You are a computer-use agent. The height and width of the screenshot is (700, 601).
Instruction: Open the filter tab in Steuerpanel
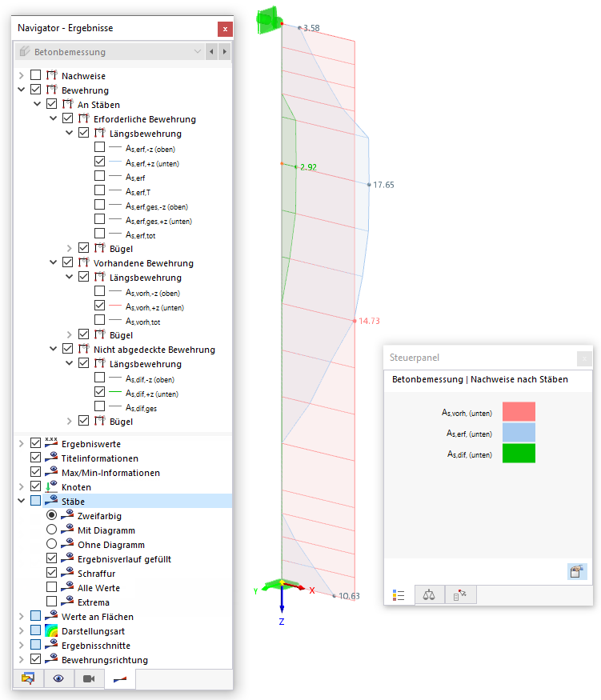coord(460,594)
